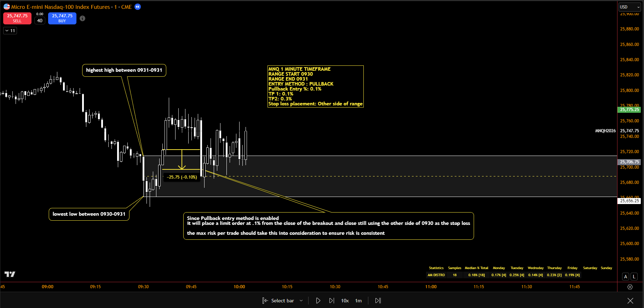644x308 pixels.
Task: Open the Select bar dropdown arrow
Action: (x=301, y=301)
